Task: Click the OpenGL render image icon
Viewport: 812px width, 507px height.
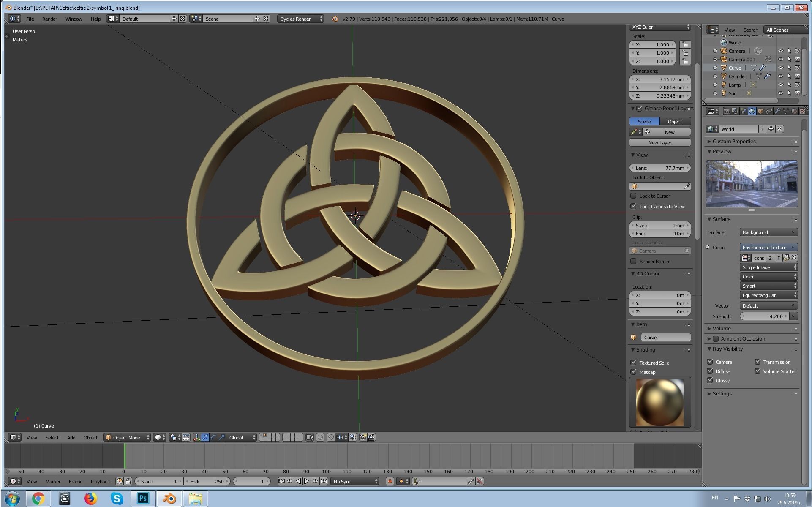Action: pos(363,437)
